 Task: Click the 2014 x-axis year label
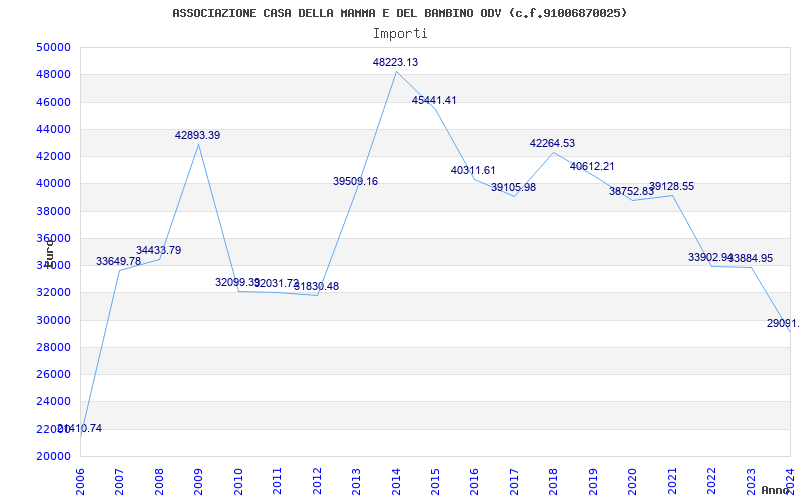tap(396, 482)
